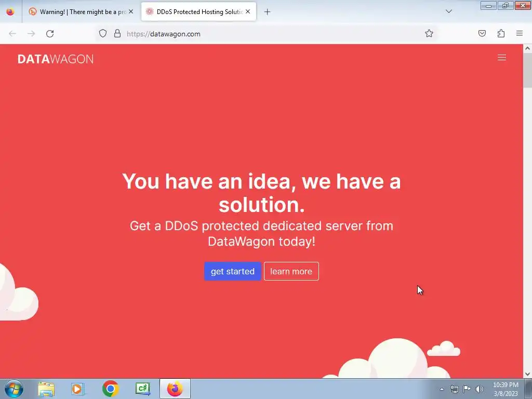Viewport: 532px width, 399px height.
Task: Open the clock showing 10:39 PM
Action: tap(506, 389)
